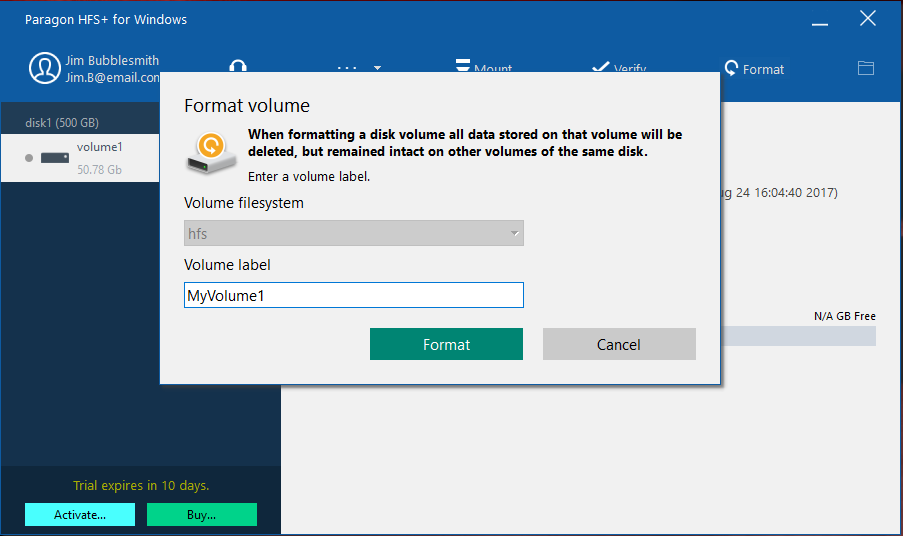
Task: Click the Format toolbar button
Action: click(754, 69)
